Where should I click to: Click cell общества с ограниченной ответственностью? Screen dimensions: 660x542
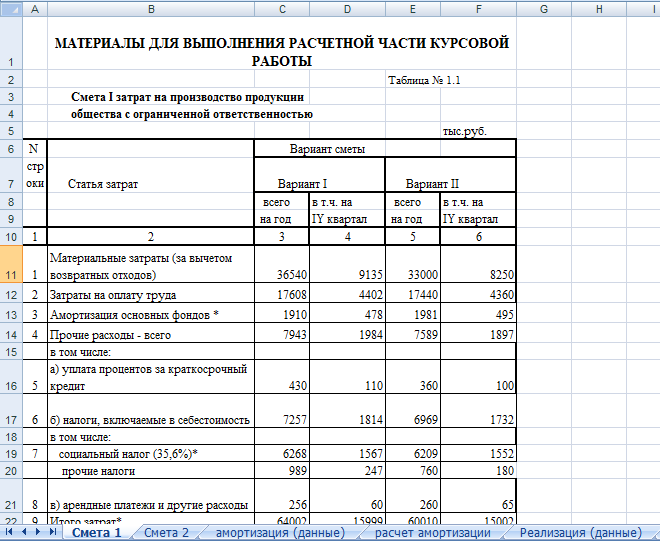[x=192, y=114]
